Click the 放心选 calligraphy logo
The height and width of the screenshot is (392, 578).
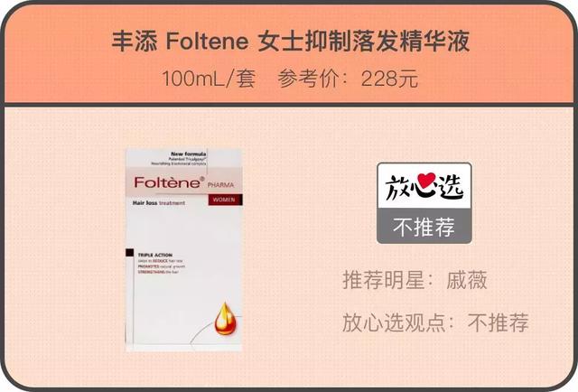pyautogui.click(x=424, y=187)
